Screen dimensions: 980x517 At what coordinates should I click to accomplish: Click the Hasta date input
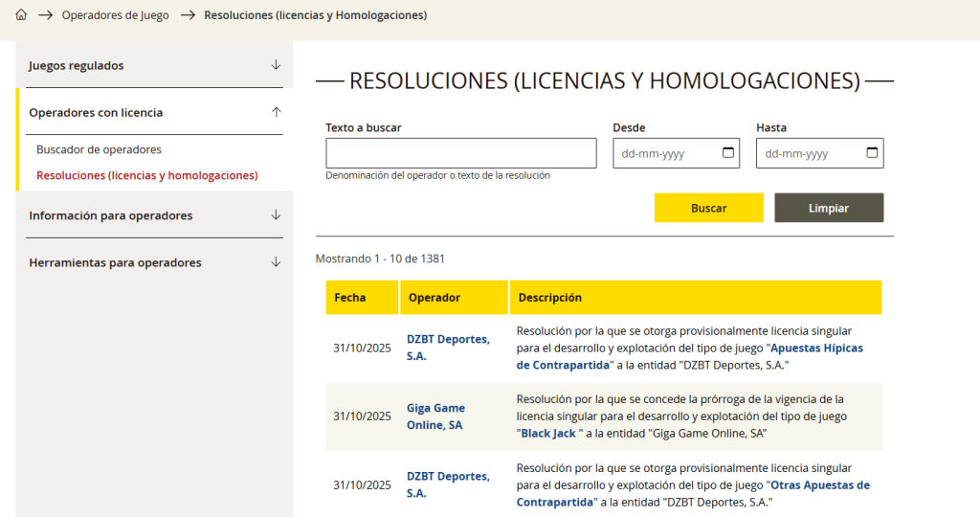click(809, 153)
